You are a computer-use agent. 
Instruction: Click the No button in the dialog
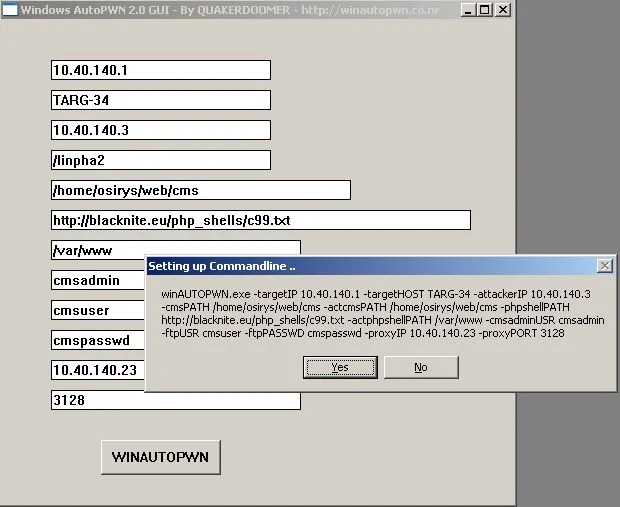coord(421,367)
